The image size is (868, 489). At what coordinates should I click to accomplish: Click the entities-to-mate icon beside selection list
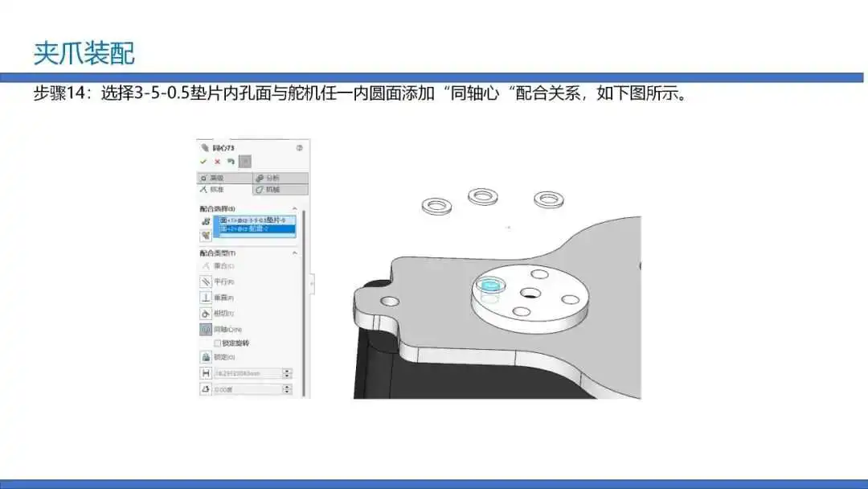[x=206, y=221]
